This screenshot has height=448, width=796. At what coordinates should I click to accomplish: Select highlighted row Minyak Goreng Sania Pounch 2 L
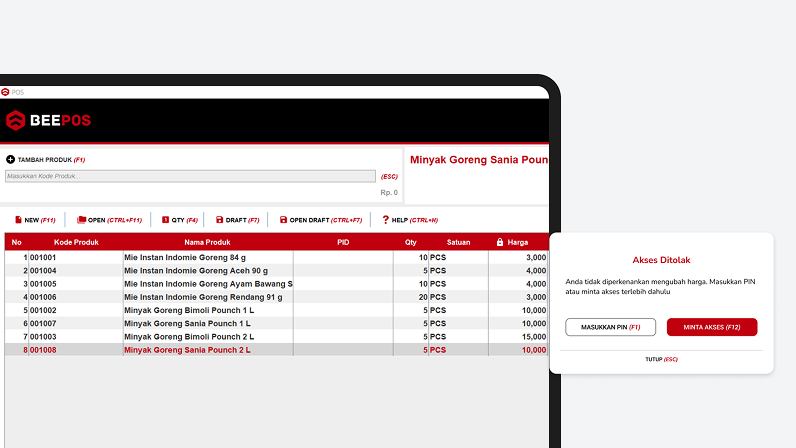click(277, 350)
